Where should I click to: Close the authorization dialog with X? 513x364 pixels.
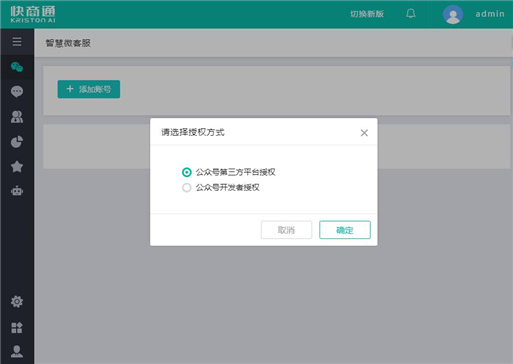click(364, 133)
